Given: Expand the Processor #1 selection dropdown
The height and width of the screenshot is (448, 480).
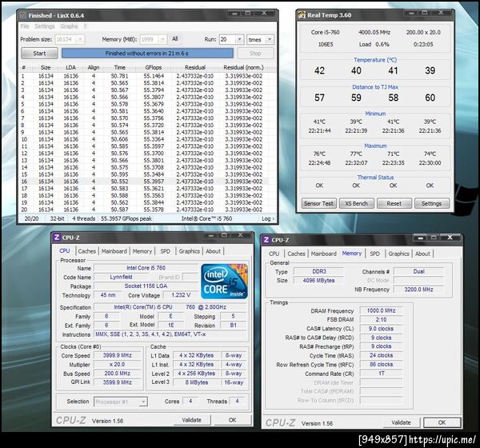Looking at the screenshot, I should (143, 402).
